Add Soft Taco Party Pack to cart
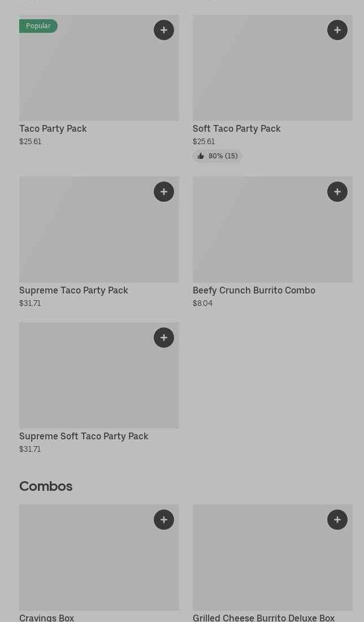Viewport: 364px width, 622px height. 337,30
